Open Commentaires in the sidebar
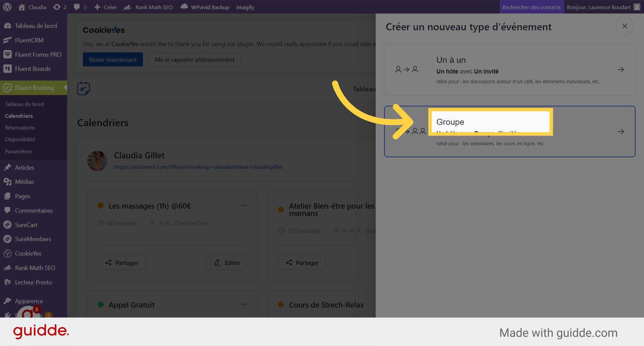644x346 pixels. 34,211
